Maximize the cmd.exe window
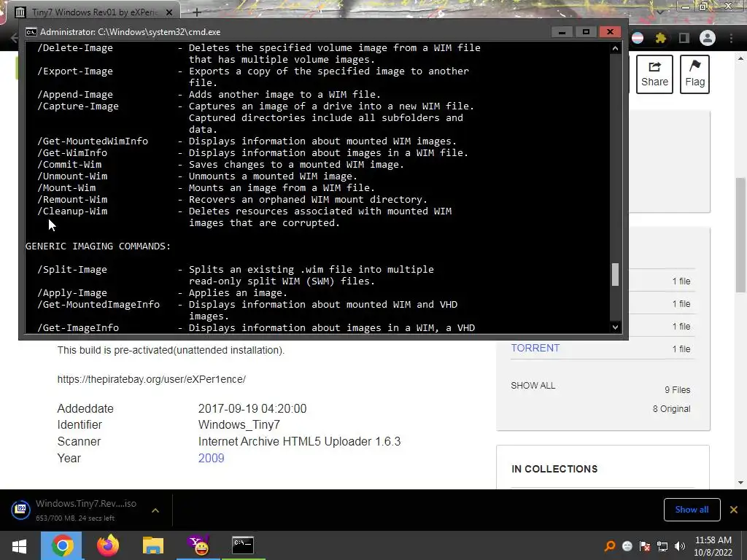 (586, 32)
